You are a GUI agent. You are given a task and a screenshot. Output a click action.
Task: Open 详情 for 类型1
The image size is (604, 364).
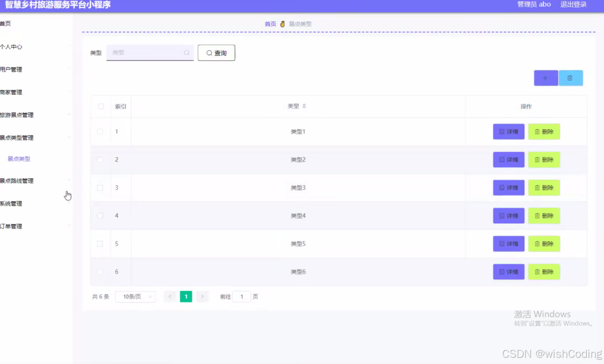(509, 131)
